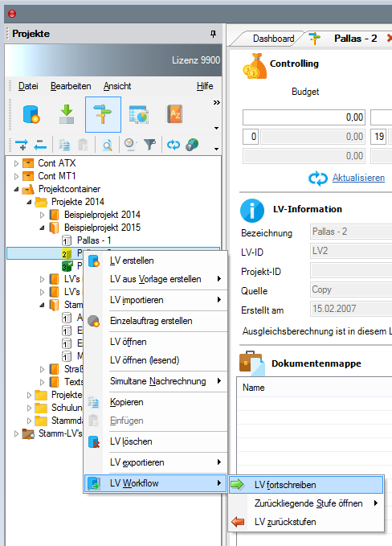Click the red circle in the title bar
This screenshot has width=392, height=546.
[12, 14]
